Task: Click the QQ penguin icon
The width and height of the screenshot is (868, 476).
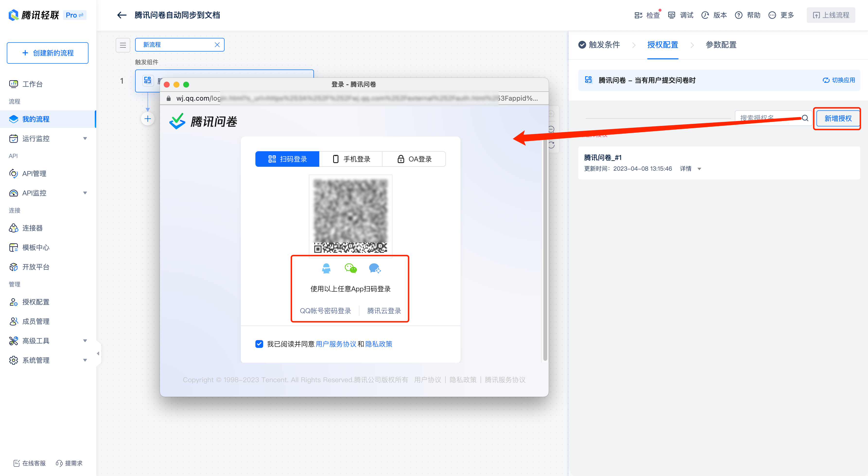Action: click(326, 269)
